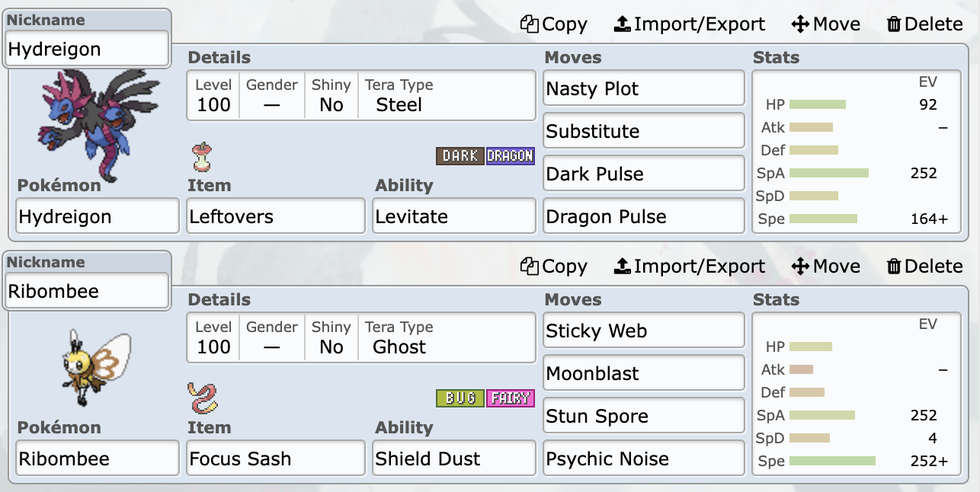Viewport: 980px width, 492px height.
Task: Delete the Hydreigon set
Action: [924, 24]
